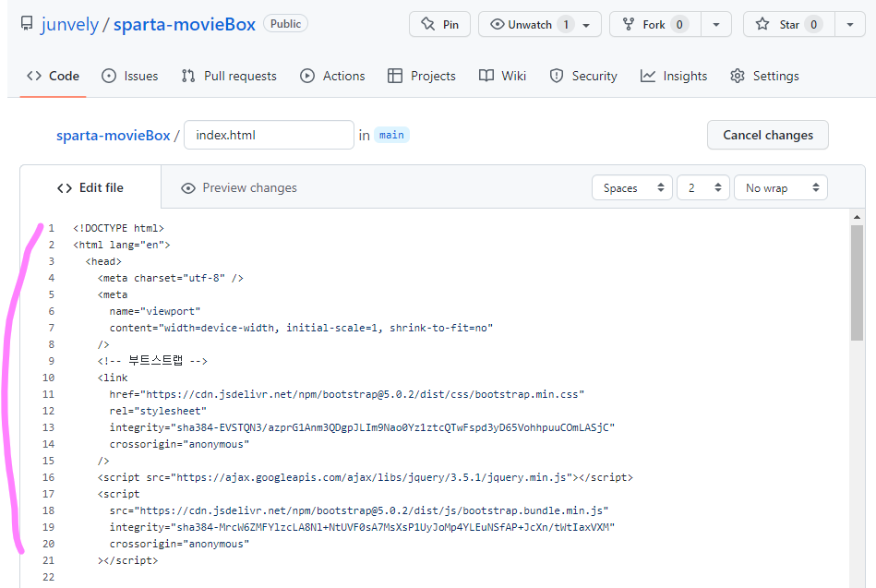
Task: Click the <meta charset="utf-8" /> line
Action: tap(171, 278)
